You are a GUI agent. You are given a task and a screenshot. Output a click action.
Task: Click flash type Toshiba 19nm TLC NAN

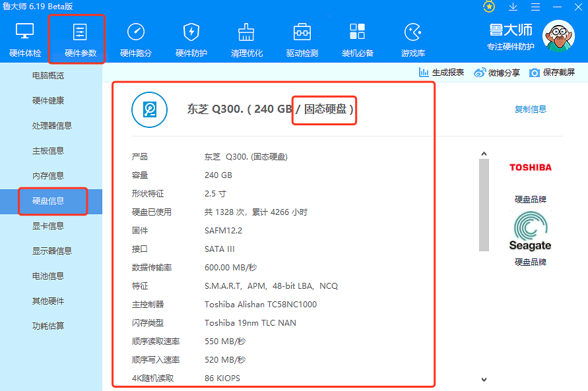pyautogui.click(x=250, y=323)
